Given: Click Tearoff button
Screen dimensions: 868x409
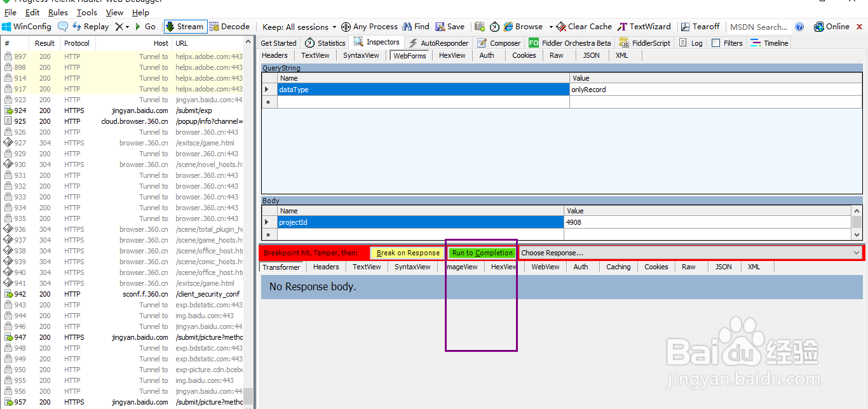Looking at the screenshot, I should click(x=700, y=27).
